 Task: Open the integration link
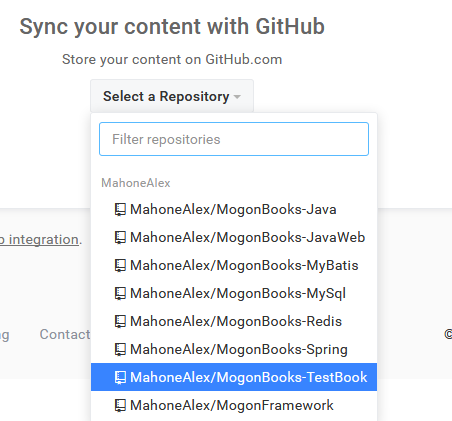39,240
